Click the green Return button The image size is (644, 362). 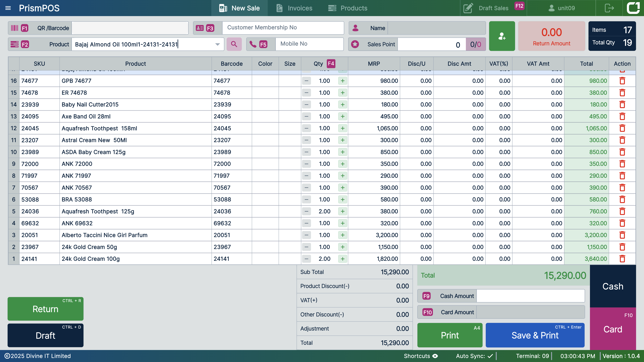coord(46,309)
